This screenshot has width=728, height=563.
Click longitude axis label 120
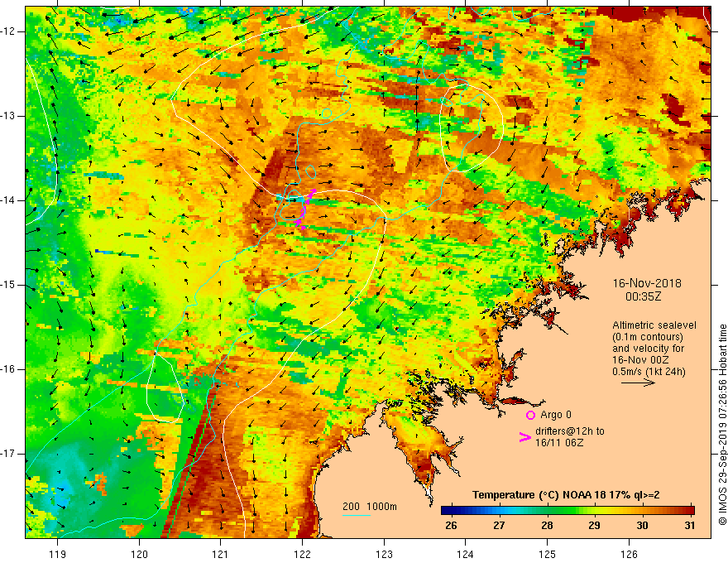(x=139, y=554)
